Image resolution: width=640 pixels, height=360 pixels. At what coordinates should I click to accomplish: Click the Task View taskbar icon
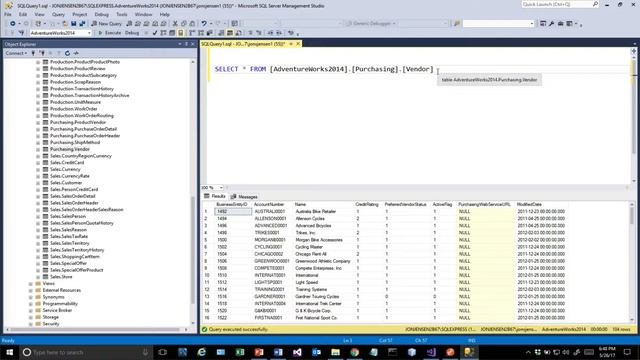coord(162,352)
